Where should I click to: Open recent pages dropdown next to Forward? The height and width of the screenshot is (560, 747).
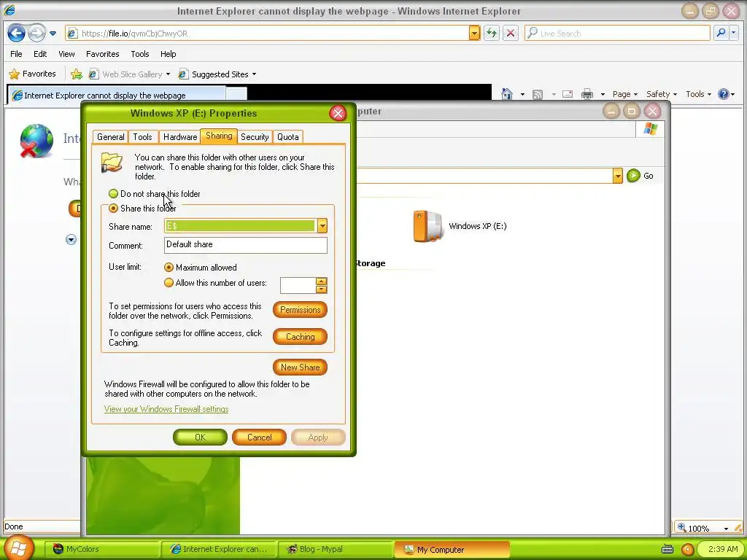[x=53, y=34]
